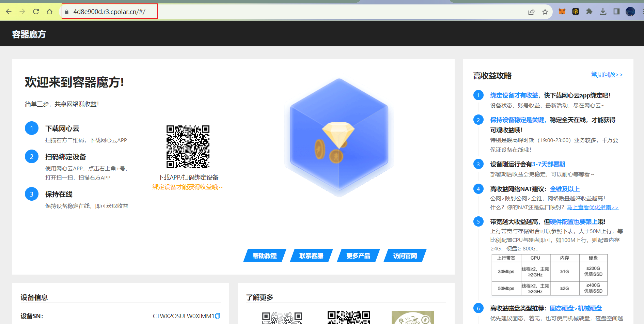
Task: Click the download APP QR code
Action: click(188, 147)
